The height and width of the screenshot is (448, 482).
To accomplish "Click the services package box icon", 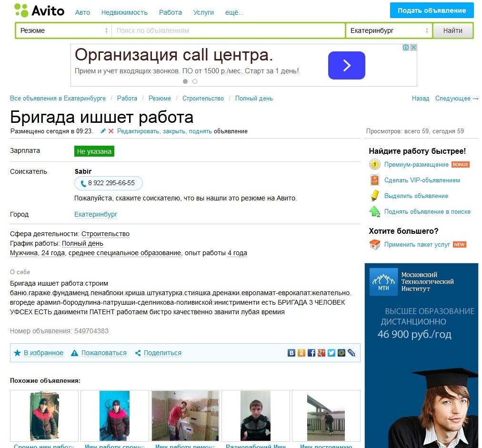I will 374,245.
